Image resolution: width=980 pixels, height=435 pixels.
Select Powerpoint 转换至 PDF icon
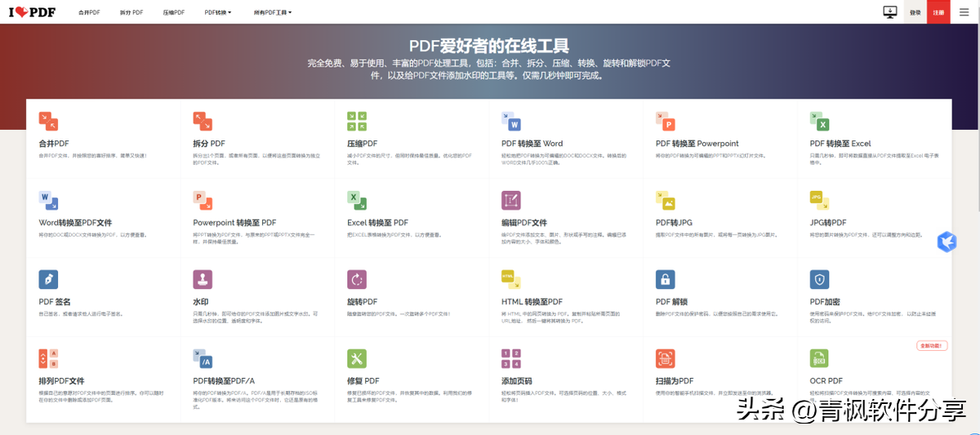203,200
